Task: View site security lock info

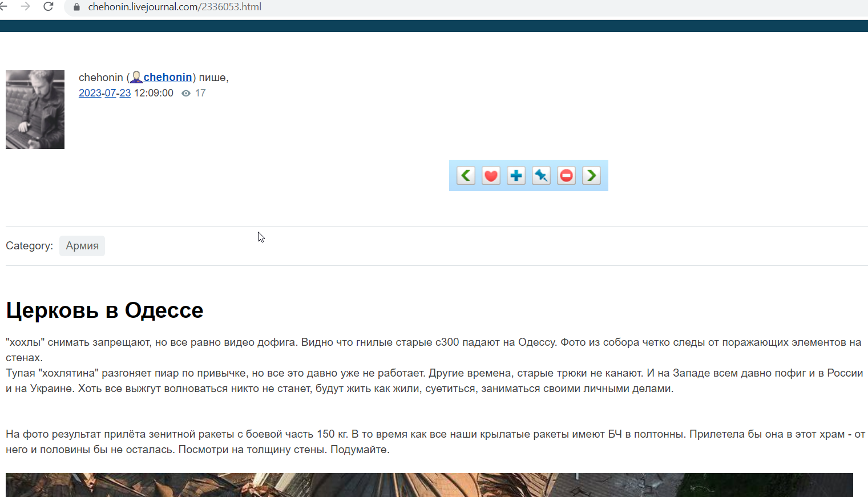Action: click(77, 7)
